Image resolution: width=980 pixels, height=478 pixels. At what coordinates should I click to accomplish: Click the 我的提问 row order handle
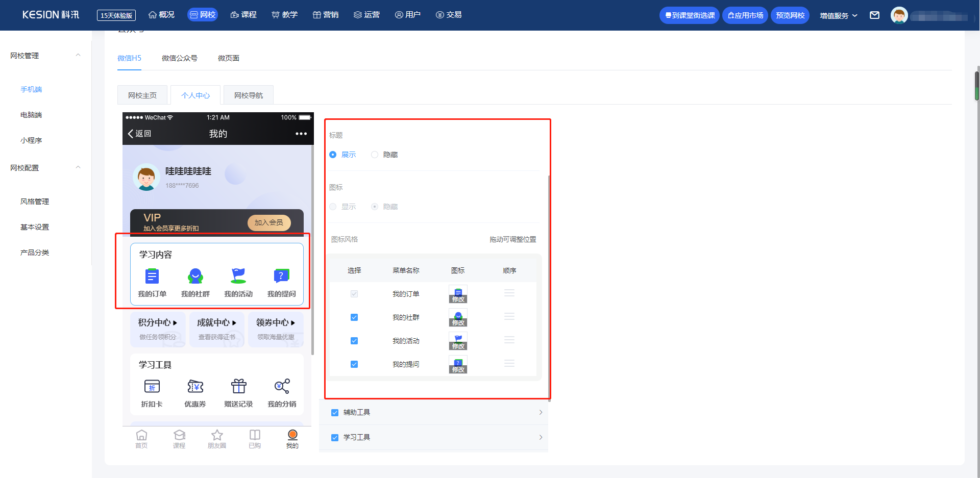509,364
